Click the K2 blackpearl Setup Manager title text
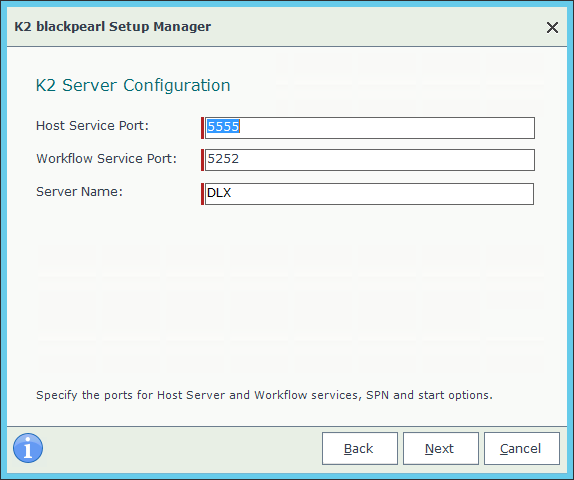 [x=112, y=26]
